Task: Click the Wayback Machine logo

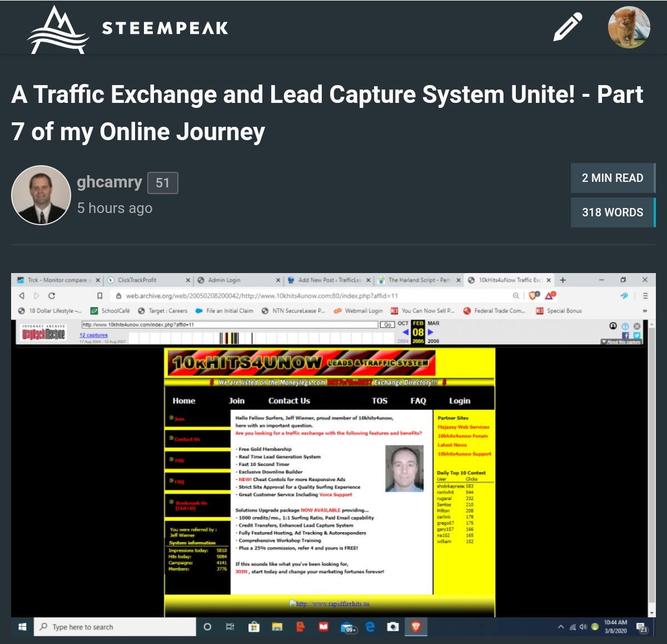Action: (43, 333)
